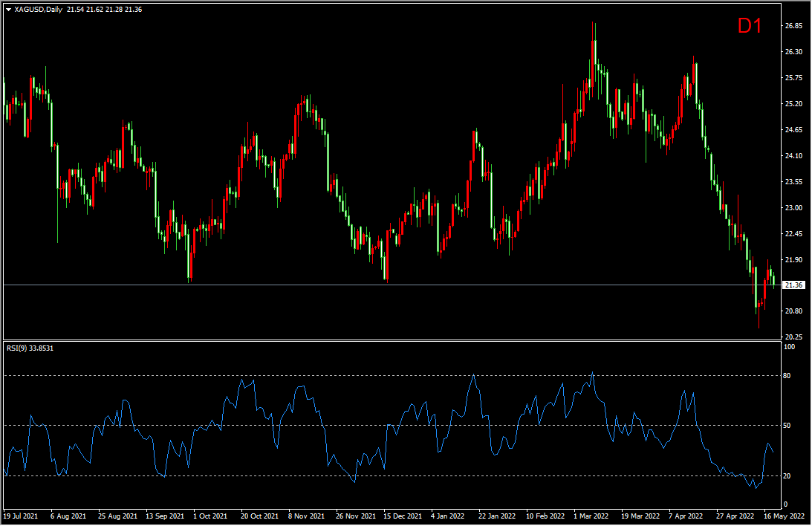Click the 20 Oct 2021 date label

point(259,516)
